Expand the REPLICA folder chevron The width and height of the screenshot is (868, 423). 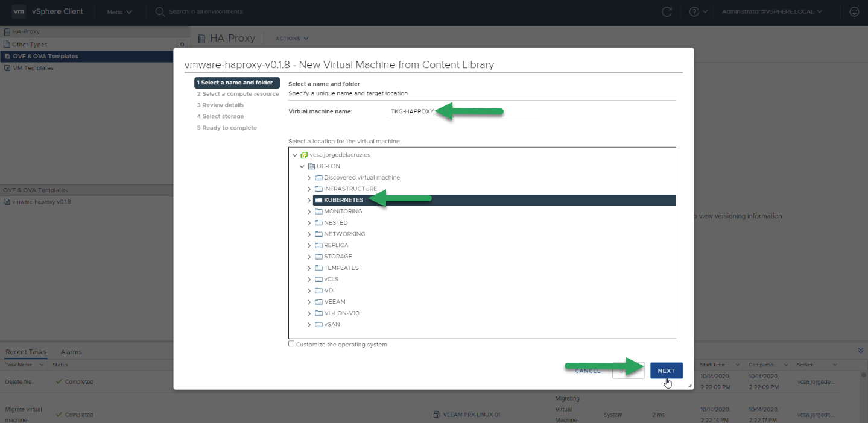tap(309, 245)
